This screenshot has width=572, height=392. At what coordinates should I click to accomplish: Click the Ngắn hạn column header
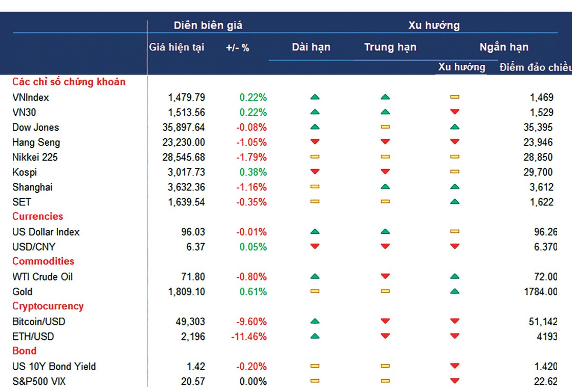click(x=504, y=47)
